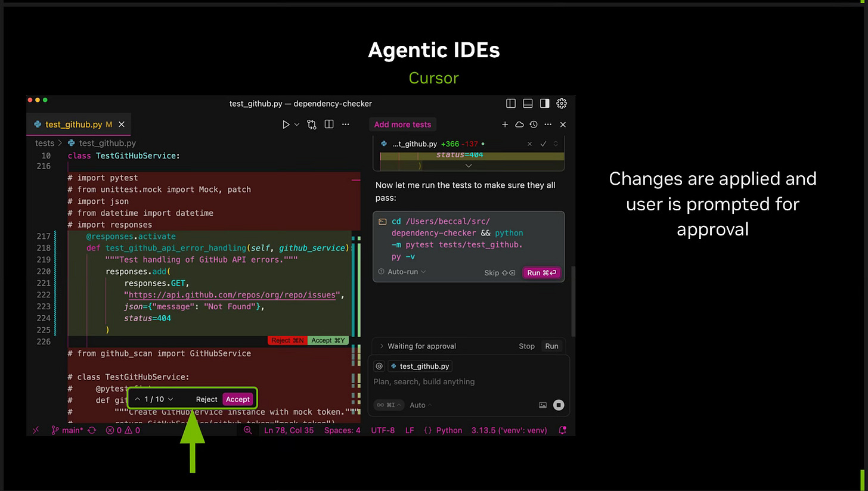Select interpreter 3.13.5 ('venv': venv)
Screen dimensions: 868x491
coord(509,430)
